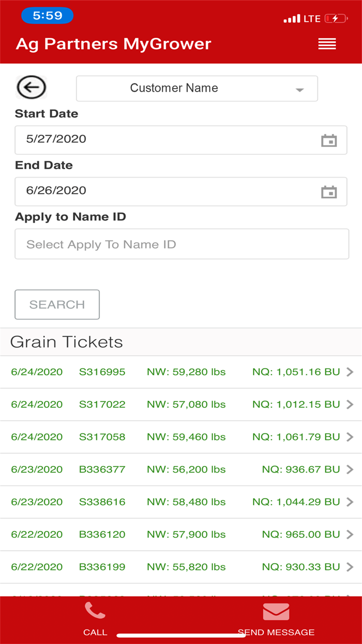Tap the signal strength bars icon
The image size is (362, 644).
(292, 19)
